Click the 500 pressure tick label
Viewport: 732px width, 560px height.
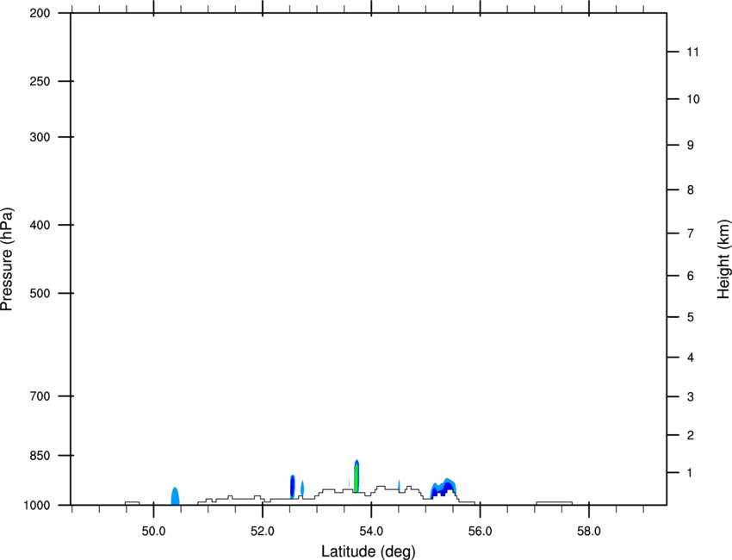pyautogui.click(x=40, y=293)
